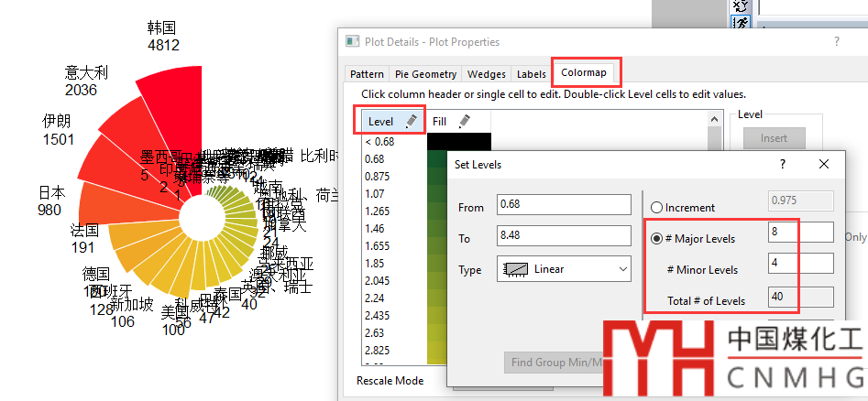Select the Increment radio button
The height and width of the screenshot is (401, 868).
coord(656,208)
